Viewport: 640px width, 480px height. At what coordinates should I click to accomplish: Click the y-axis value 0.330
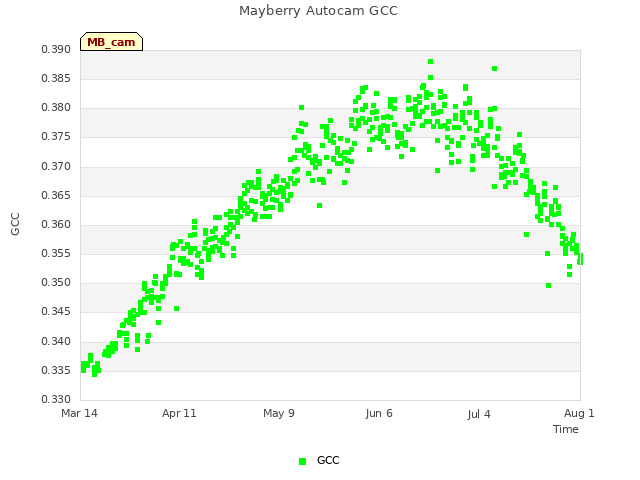(x=56, y=399)
